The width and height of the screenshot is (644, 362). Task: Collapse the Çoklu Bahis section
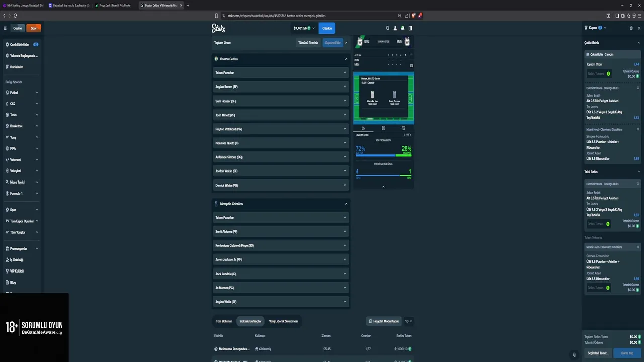point(639,43)
